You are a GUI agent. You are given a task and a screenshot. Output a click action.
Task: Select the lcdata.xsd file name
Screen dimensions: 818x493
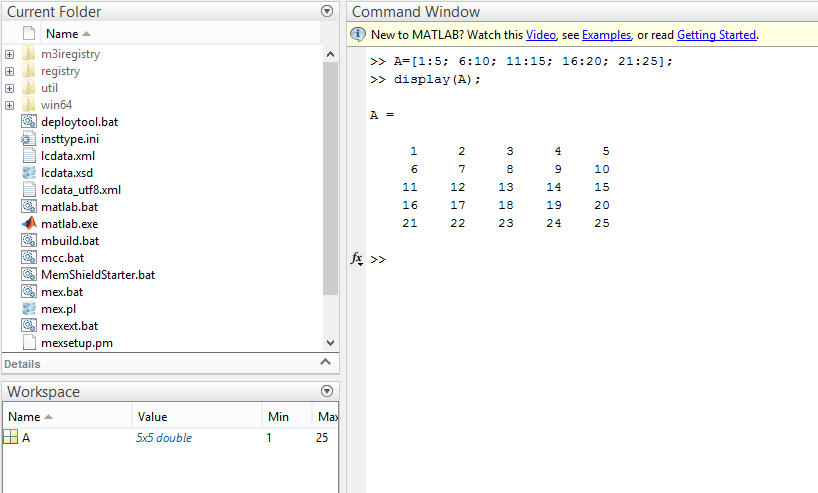pyautogui.click(x=67, y=173)
